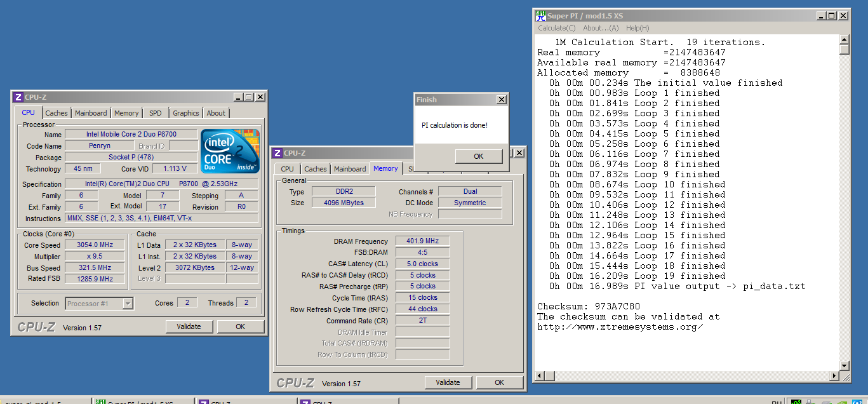
Task: Click the CAS# Latency value '5.0 clocks'
Action: point(422,264)
